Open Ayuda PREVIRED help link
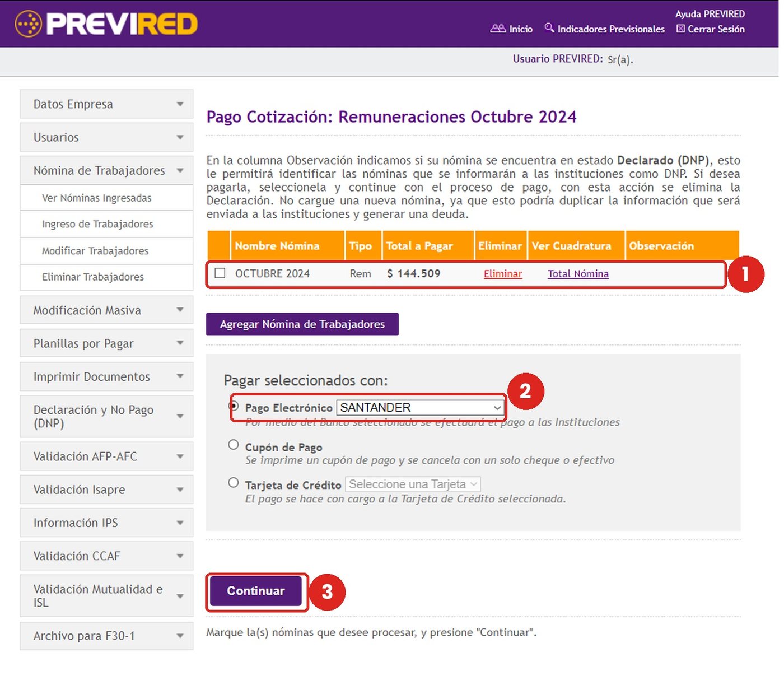The image size is (784, 685). click(x=710, y=14)
